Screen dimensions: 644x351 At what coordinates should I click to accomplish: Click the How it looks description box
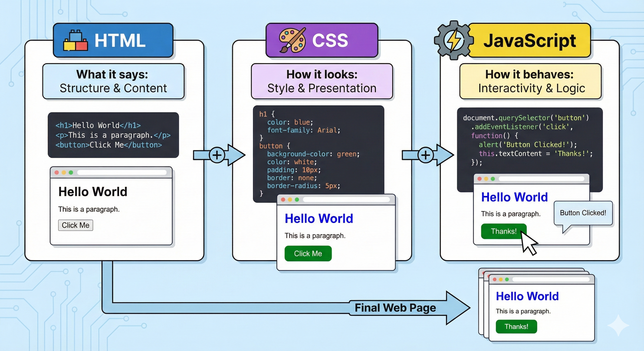pos(322,81)
